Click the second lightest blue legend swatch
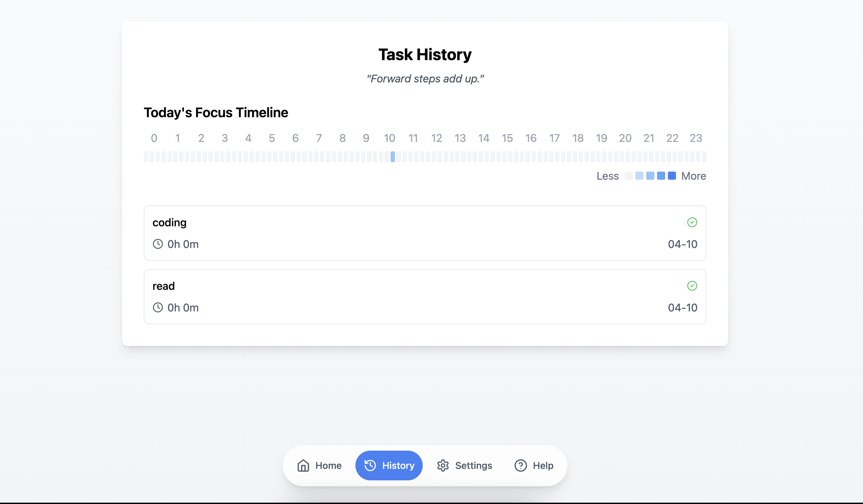The width and height of the screenshot is (863, 504). pos(650,176)
